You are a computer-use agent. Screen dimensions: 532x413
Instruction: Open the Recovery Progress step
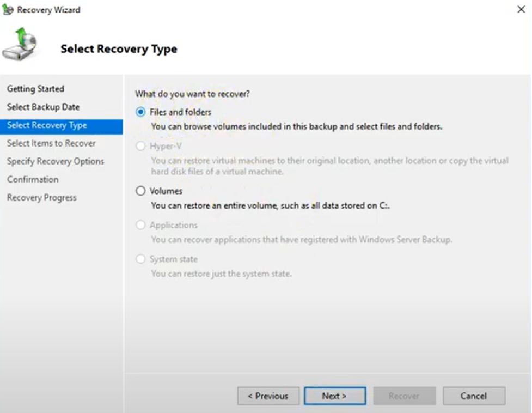[41, 197]
